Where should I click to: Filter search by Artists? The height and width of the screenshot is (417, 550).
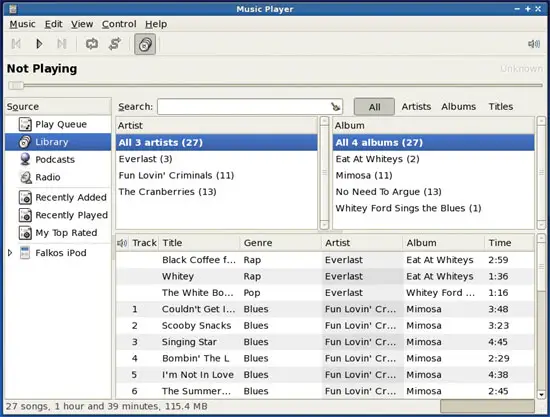point(416,107)
